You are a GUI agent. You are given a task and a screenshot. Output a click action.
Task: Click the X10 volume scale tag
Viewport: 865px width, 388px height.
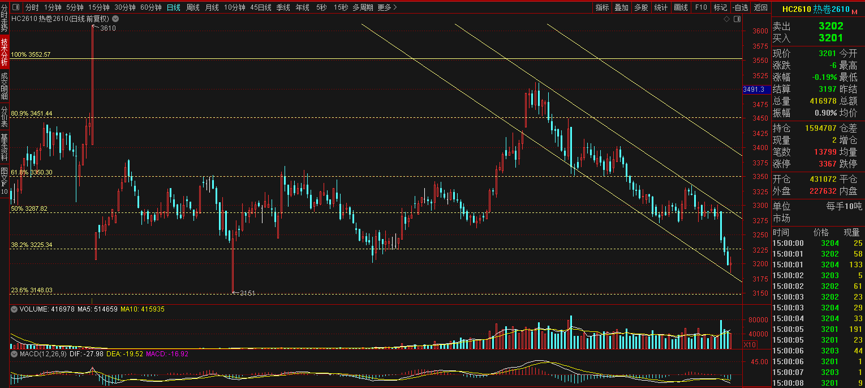(x=750, y=344)
